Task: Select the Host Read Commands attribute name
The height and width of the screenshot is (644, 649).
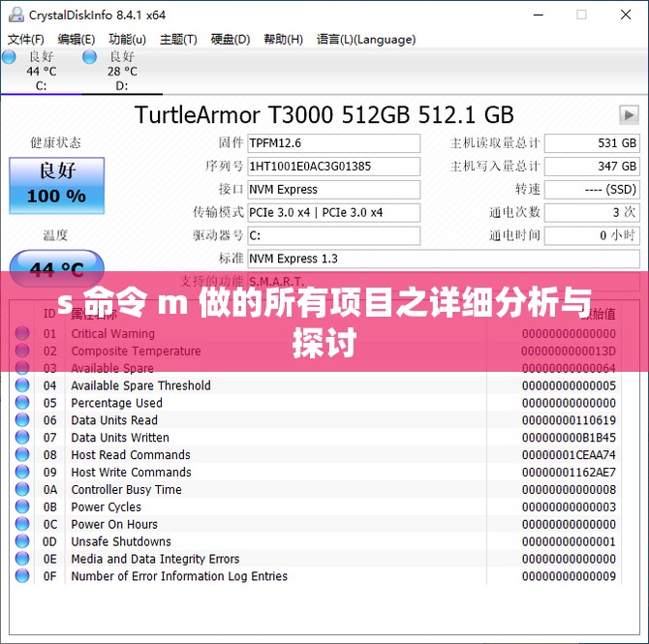Action: [x=131, y=455]
